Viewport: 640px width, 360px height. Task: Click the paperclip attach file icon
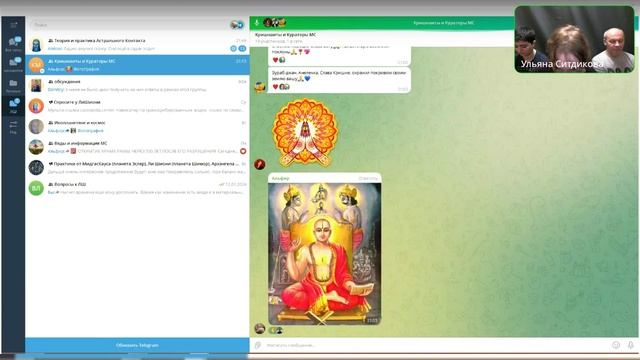click(258, 345)
